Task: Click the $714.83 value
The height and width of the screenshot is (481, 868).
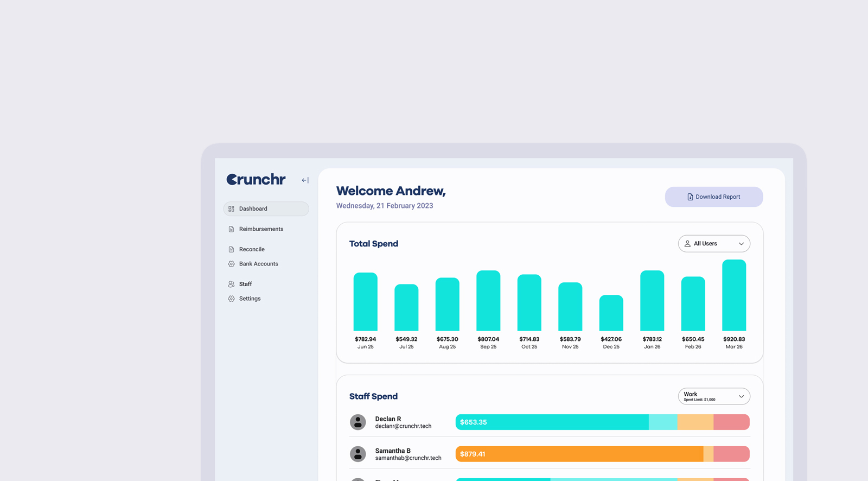Action: click(529, 339)
